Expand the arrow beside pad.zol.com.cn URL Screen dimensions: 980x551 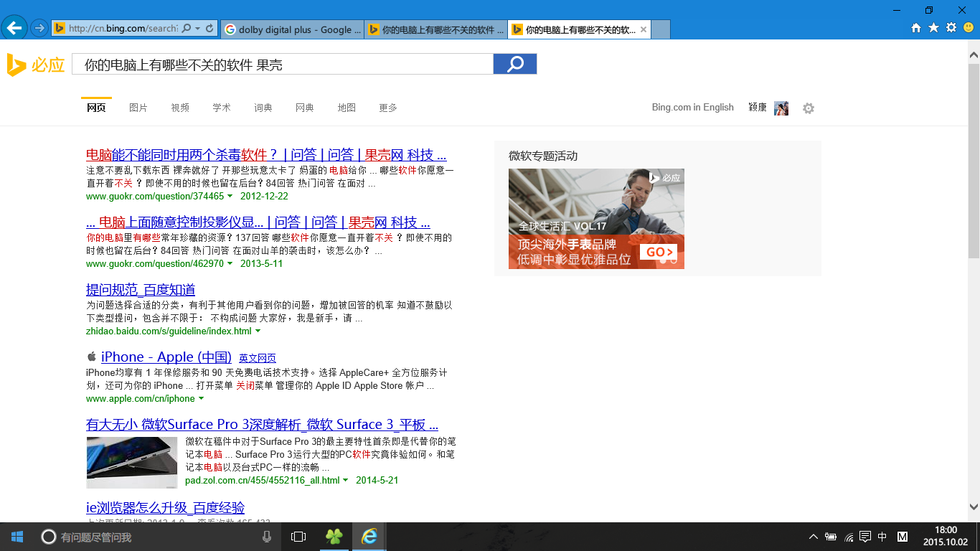[x=346, y=481]
